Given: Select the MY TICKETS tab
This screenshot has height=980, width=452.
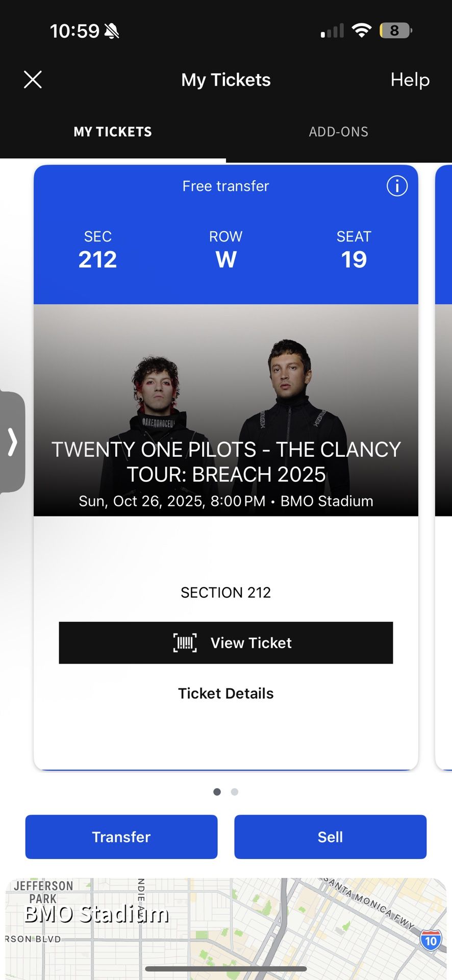Looking at the screenshot, I should [x=112, y=132].
